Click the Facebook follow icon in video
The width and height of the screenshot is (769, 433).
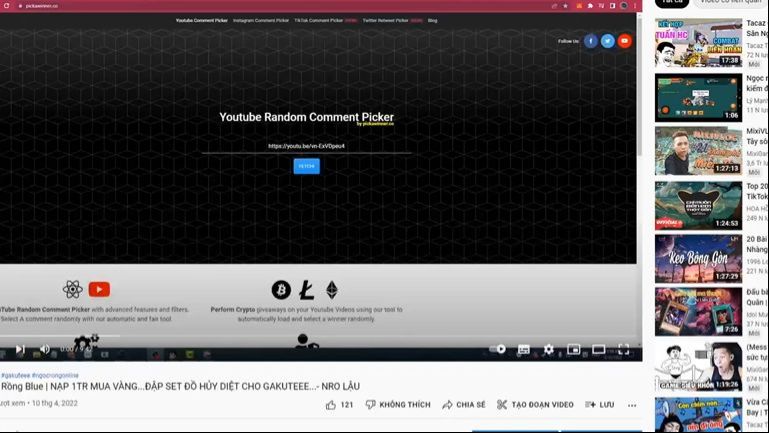(590, 41)
